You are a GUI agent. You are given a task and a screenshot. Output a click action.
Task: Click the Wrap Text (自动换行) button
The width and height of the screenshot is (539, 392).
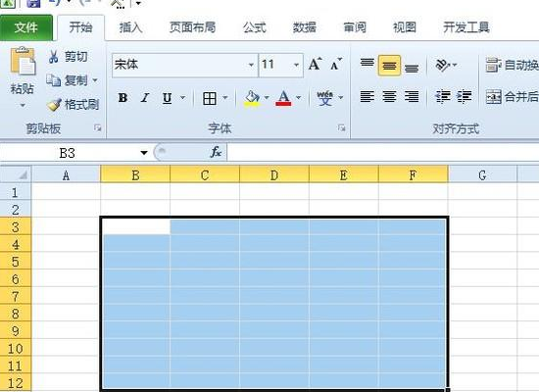[512, 65]
